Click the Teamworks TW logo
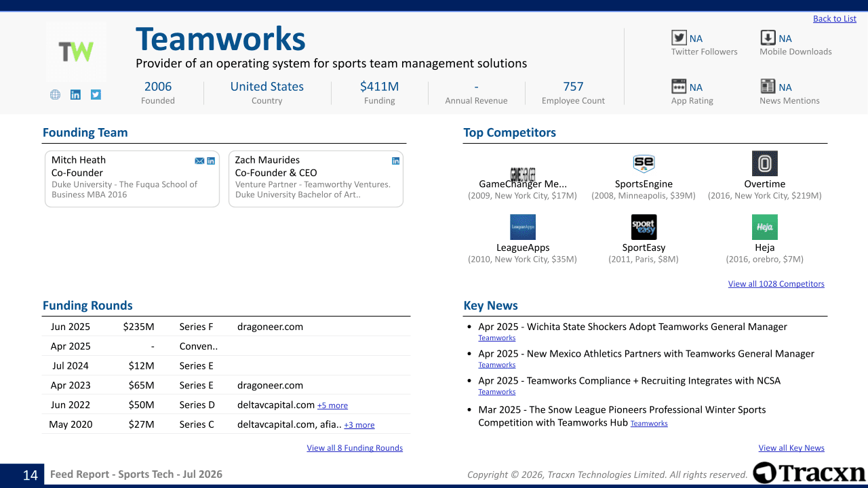The image size is (868, 488). tap(76, 52)
